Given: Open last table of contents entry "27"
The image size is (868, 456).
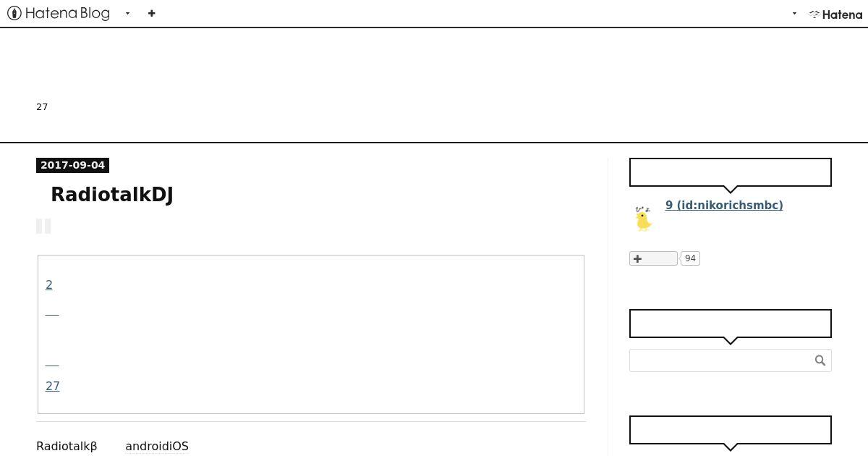Looking at the screenshot, I should (x=53, y=386).
